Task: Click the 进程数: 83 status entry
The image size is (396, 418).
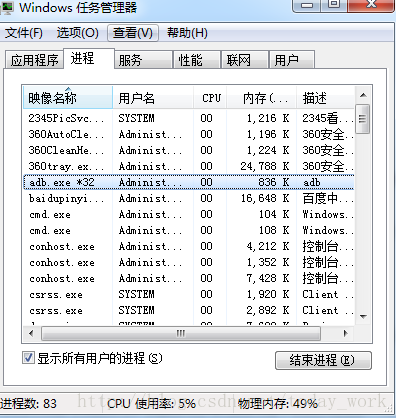Action: click(28, 404)
